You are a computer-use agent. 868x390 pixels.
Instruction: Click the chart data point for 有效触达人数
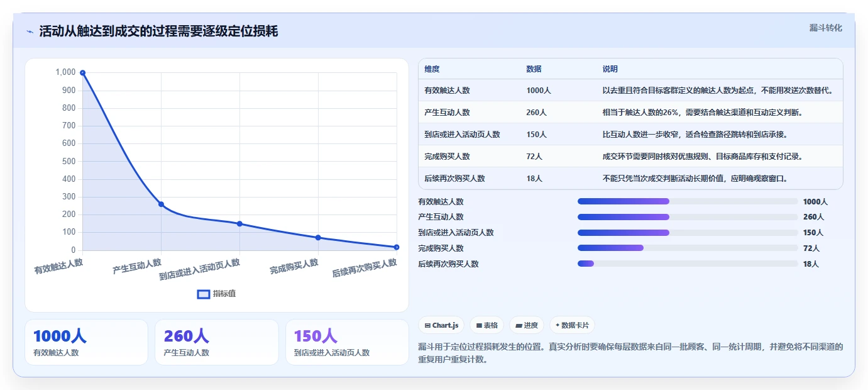pos(82,73)
